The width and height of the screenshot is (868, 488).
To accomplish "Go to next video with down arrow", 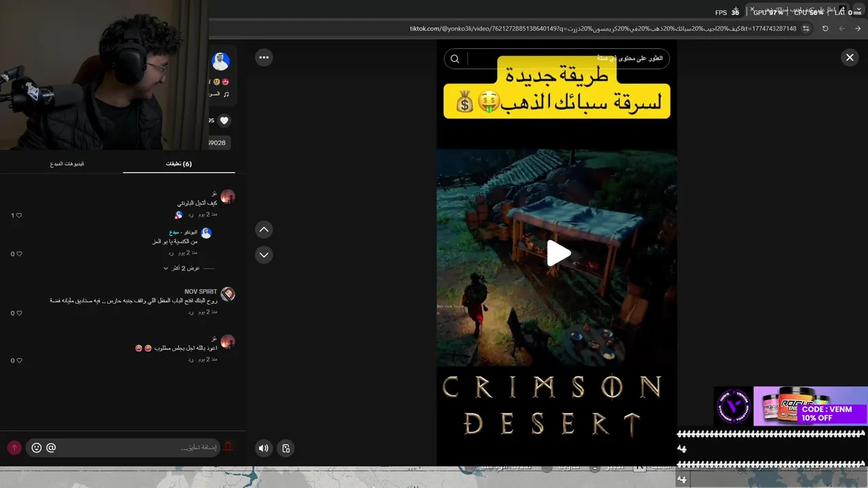I will tap(264, 255).
